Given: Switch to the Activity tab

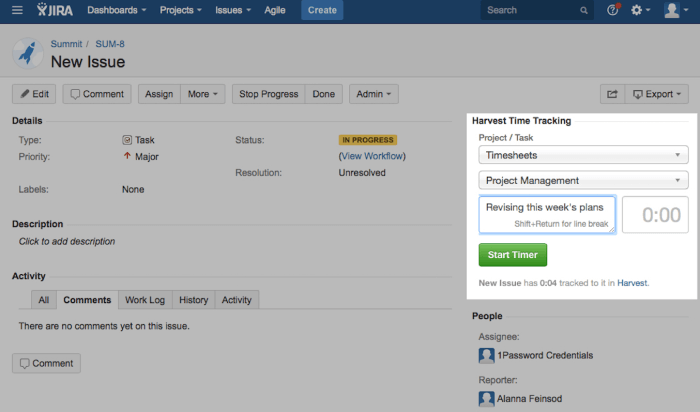Looking at the screenshot, I should tap(237, 300).
